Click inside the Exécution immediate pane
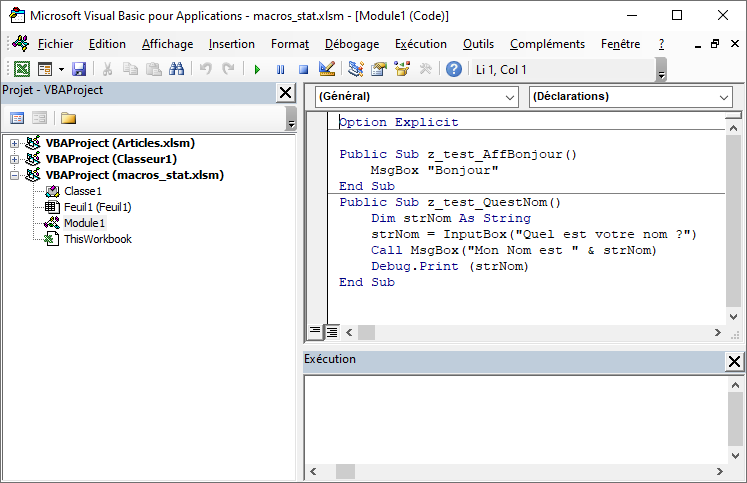The image size is (747, 483). click(516, 419)
